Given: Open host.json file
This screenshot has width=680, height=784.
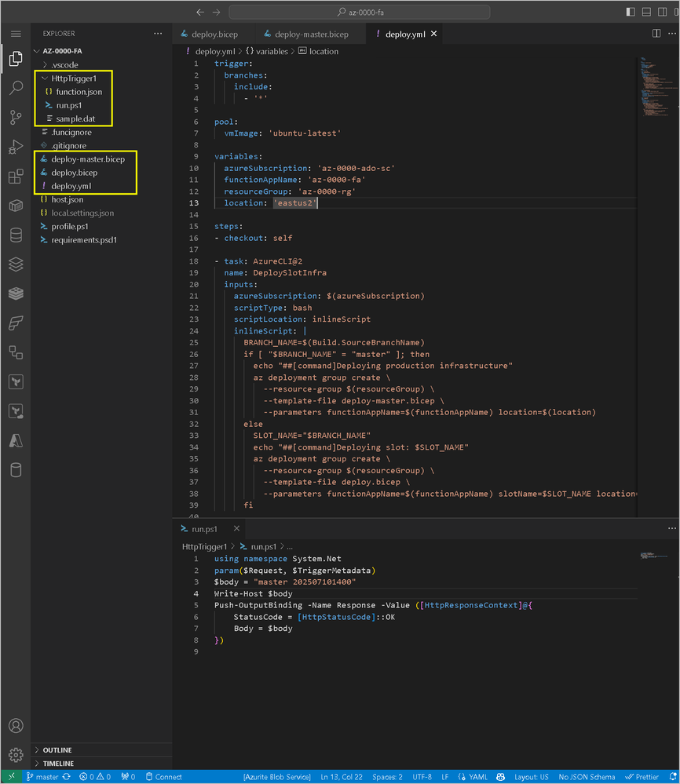Looking at the screenshot, I should click(67, 199).
